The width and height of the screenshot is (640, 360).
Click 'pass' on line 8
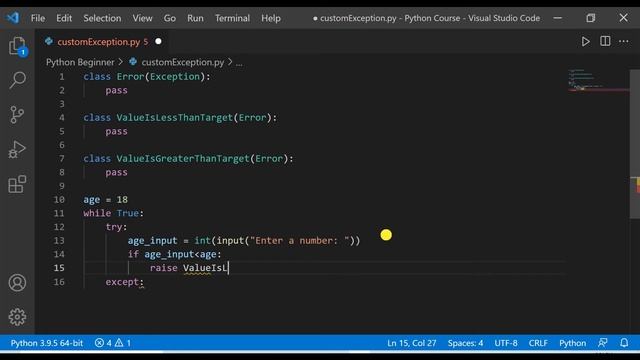(116, 172)
